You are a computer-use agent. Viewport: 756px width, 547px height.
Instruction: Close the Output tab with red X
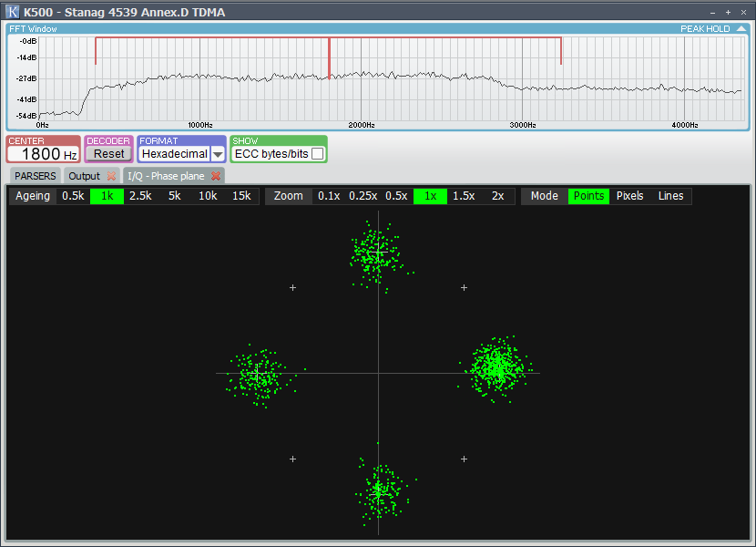[x=111, y=176]
